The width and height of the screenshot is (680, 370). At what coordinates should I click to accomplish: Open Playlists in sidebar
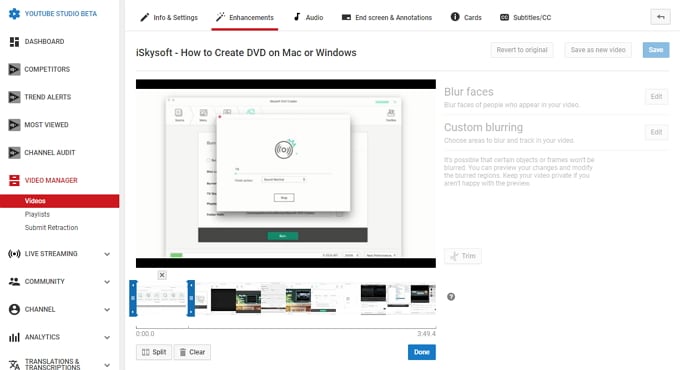(37, 214)
